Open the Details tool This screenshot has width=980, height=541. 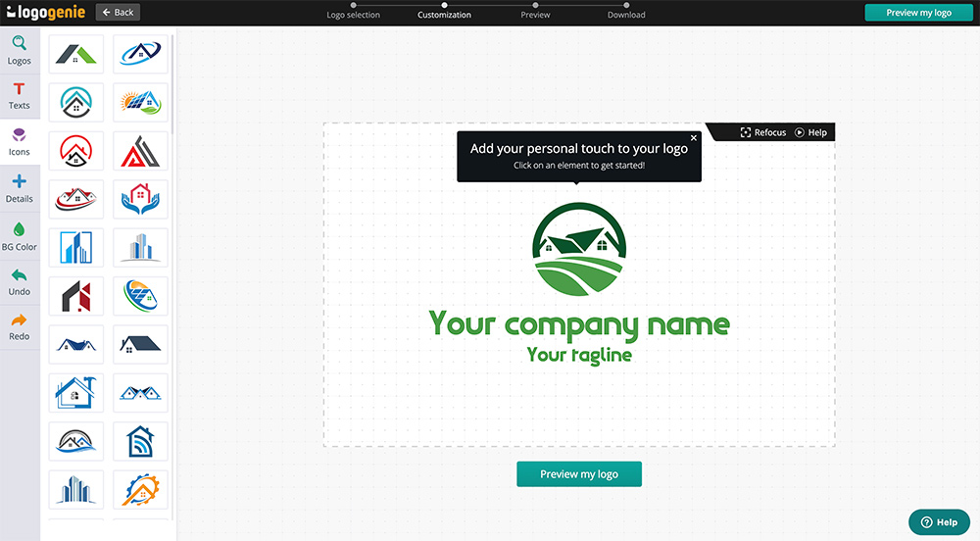(20, 188)
